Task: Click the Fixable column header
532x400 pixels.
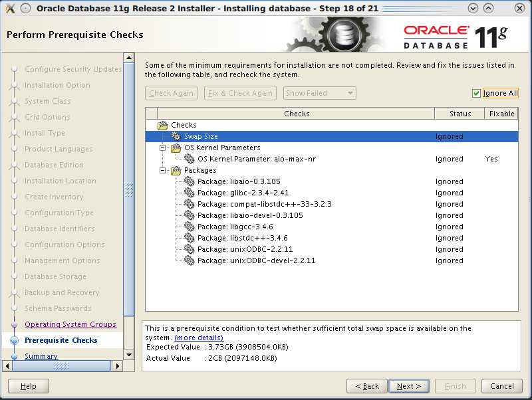Action: point(501,114)
